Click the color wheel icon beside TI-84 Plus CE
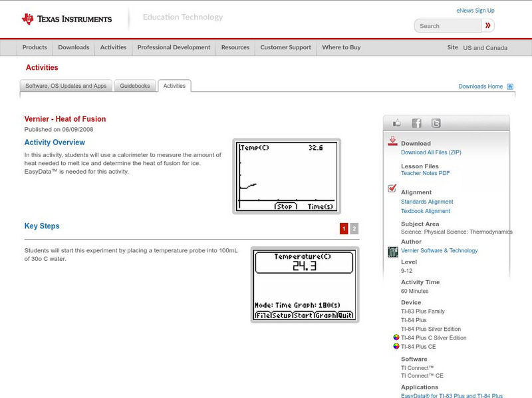This screenshot has width=532, height=398. click(396, 346)
